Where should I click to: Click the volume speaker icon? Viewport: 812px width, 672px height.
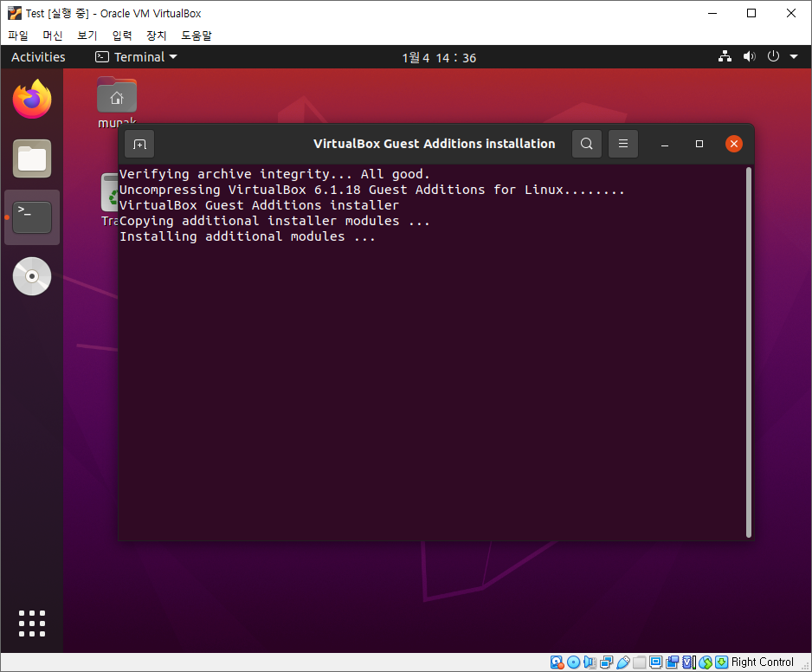(750, 56)
